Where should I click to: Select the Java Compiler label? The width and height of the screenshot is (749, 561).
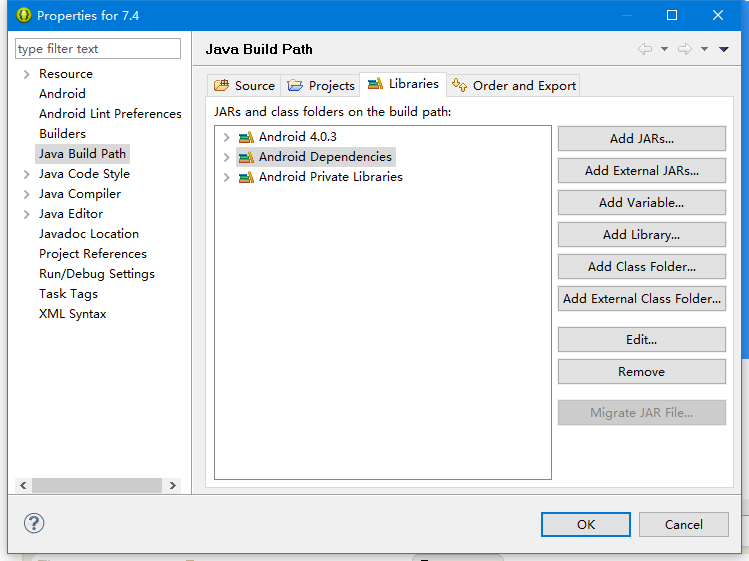pyautogui.click(x=80, y=194)
